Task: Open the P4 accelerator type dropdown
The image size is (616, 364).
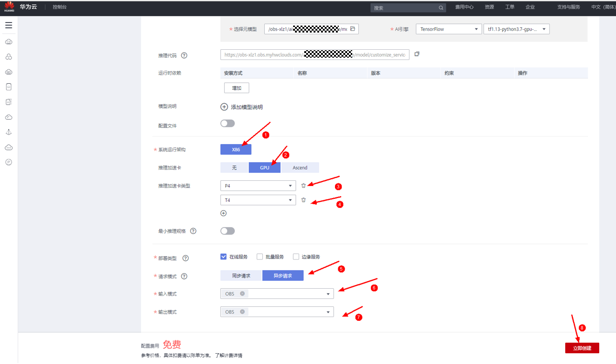Action: 258,185
